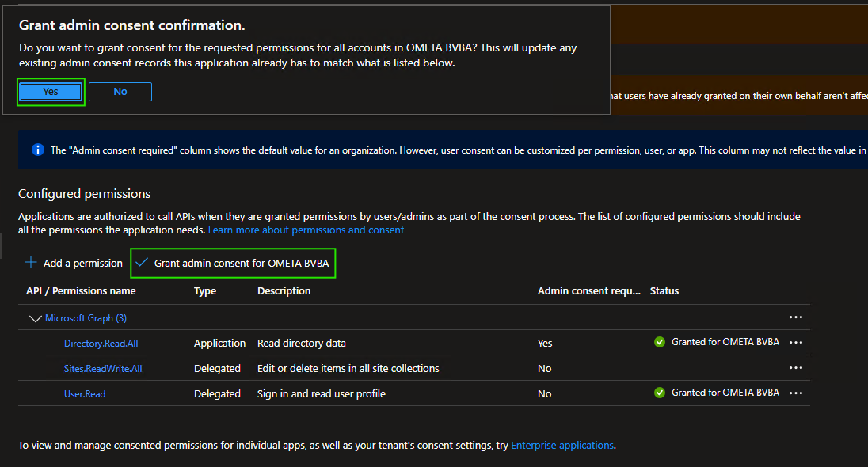Select 'Sign in and read user profile' text
The width and height of the screenshot is (868, 467).
(x=322, y=394)
